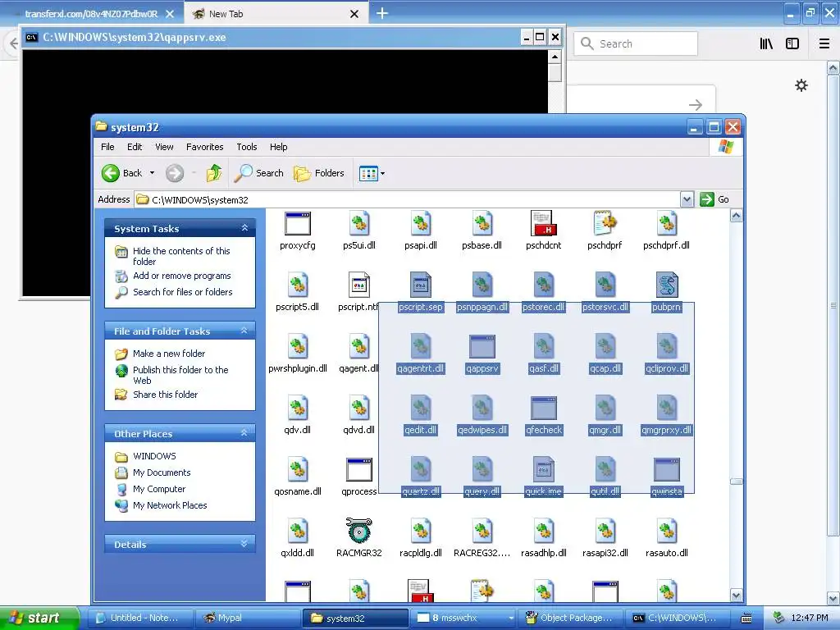The image size is (840, 630).
Task: Click the Back navigation button
Action: [x=122, y=173]
